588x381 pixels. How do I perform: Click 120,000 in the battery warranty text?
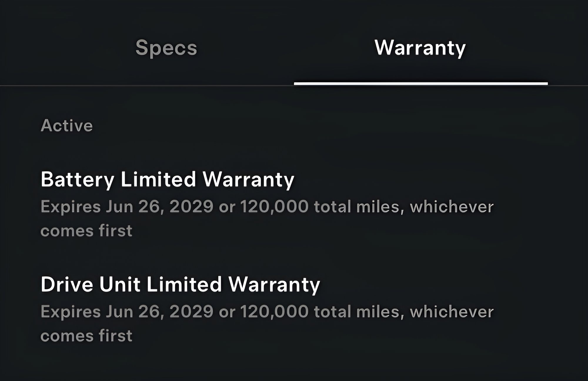[x=274, y=206]
